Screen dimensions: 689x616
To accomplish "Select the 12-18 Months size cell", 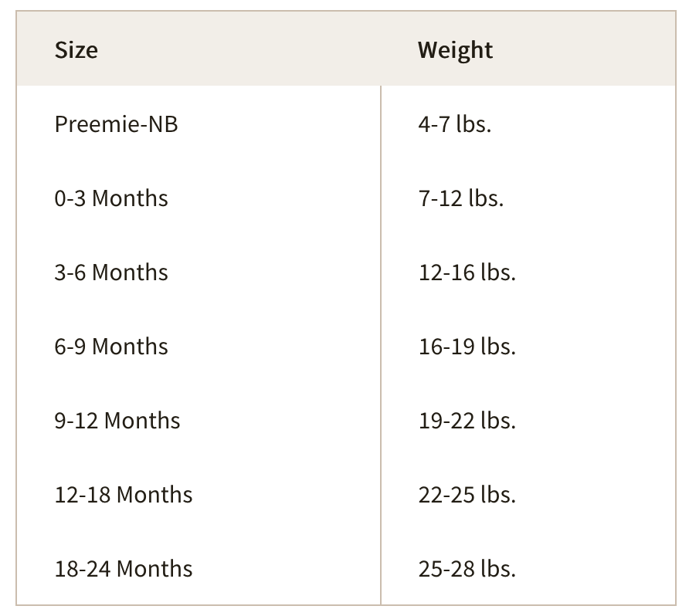I will pos(199,494).
